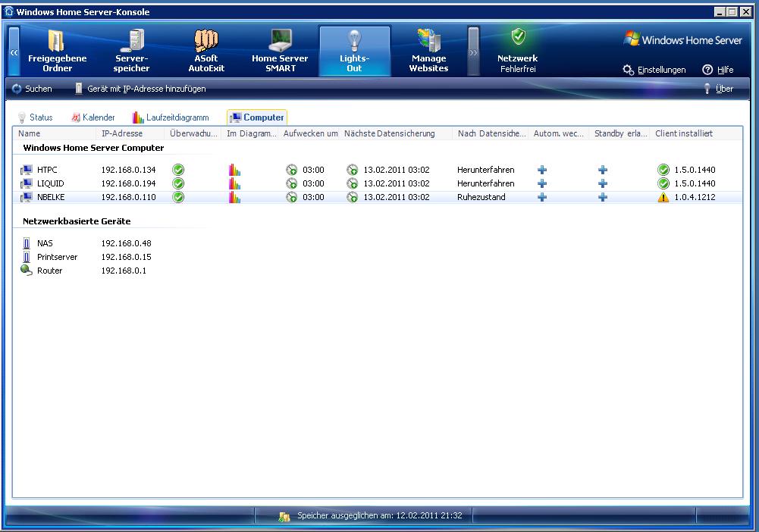The height and width of the screenshot is (532, 759).
Task: Select the NBELKE computer row
Action: [378, 197]
